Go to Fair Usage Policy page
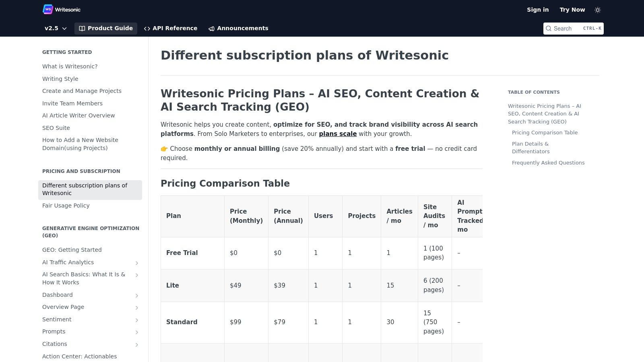 (66, 206)
